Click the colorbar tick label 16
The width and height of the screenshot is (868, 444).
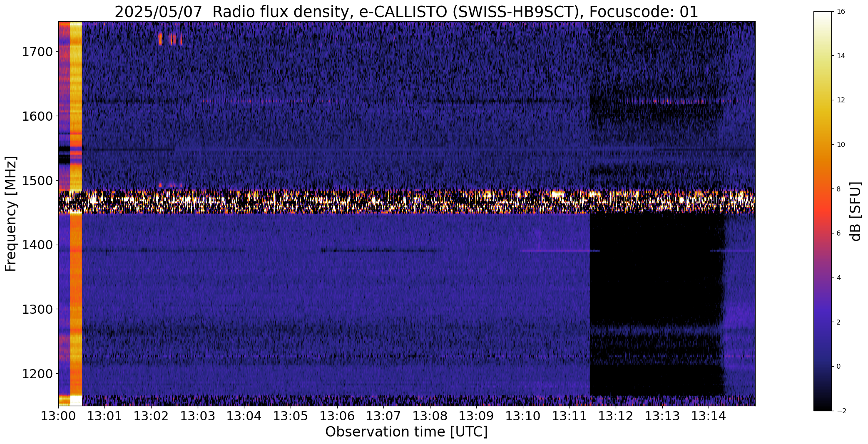[x=841, y=12]
